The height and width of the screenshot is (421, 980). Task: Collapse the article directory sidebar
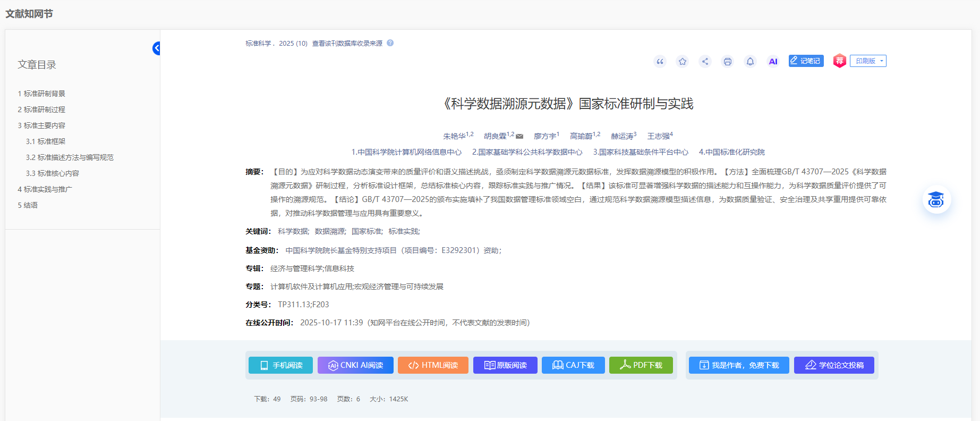pyautogui.click(x=156, y=48)
